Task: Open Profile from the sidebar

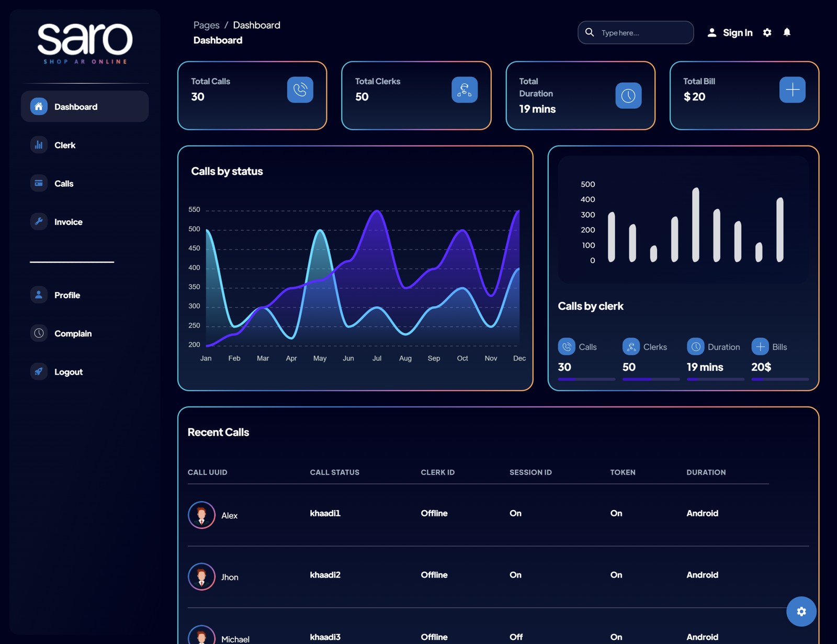Action: [67, 295]
